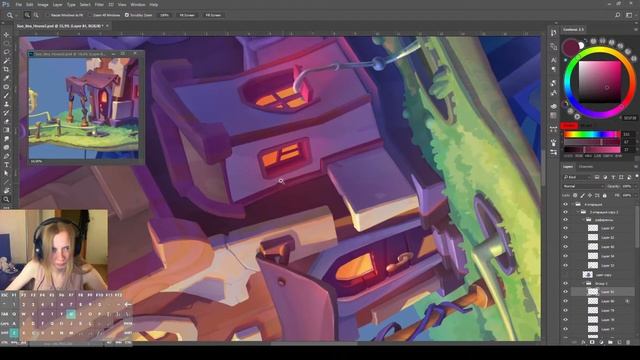The width and height of the screenshot is (640, 360).
Task: Click the Coolorus hue slider bar
Action: [592, 134]
